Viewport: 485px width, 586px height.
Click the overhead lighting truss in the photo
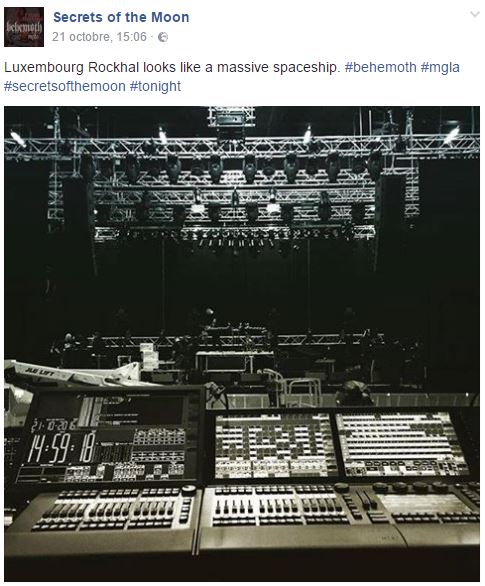242,148
